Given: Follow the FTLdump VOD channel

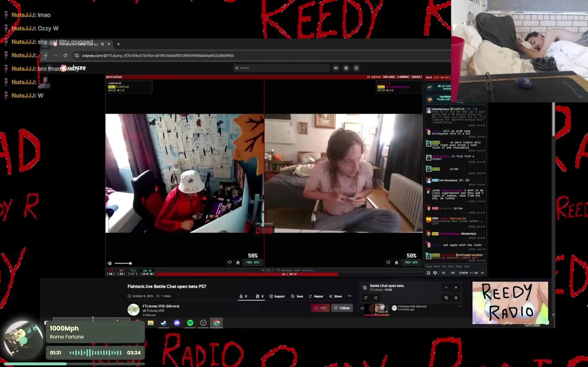Looking at the screenshot, I should [342, 308].
